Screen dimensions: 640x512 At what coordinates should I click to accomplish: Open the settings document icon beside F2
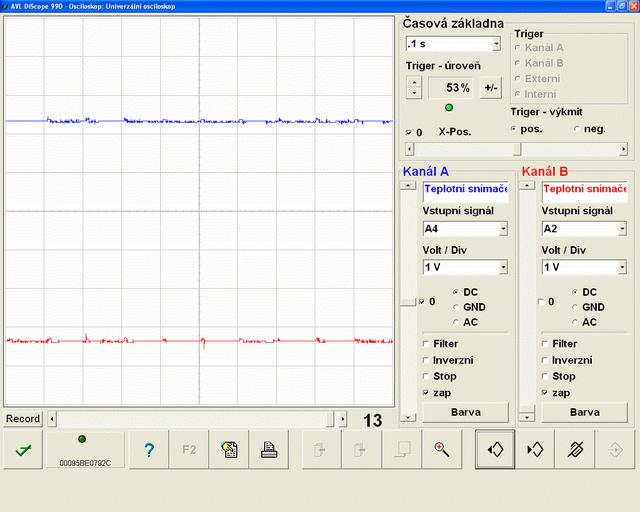click(229, 450)
